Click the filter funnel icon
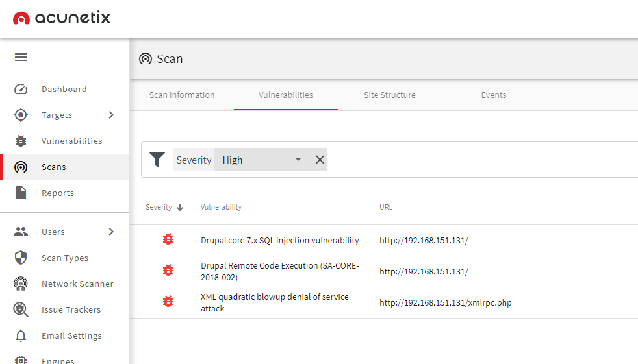This screenshot has width=638, height=364. (157, 160)
